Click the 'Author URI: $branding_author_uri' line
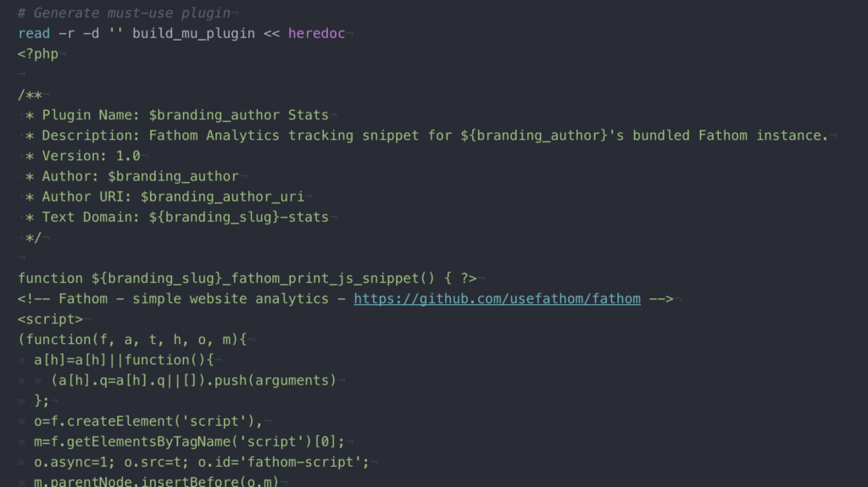This screenshot has height=487, width=868. [173, 196]
